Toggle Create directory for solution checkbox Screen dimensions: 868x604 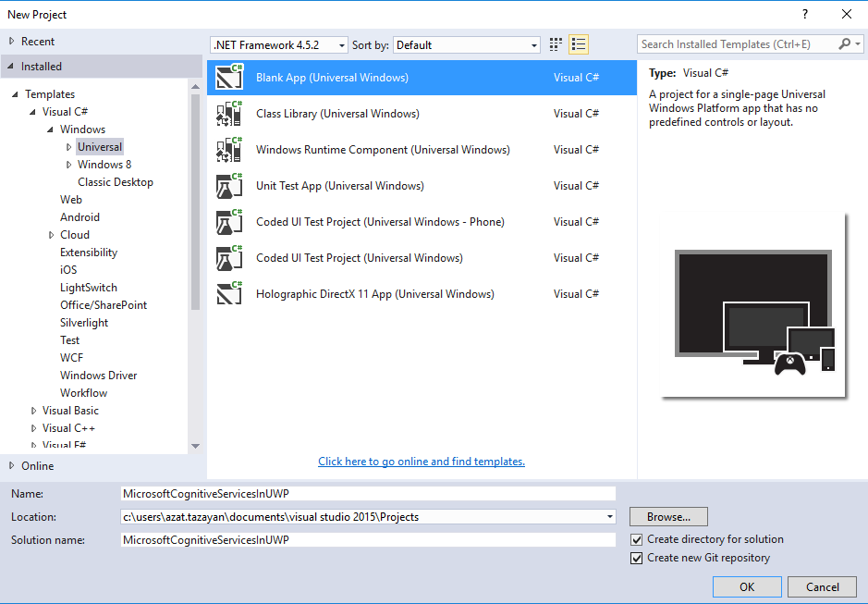point(637,539)
